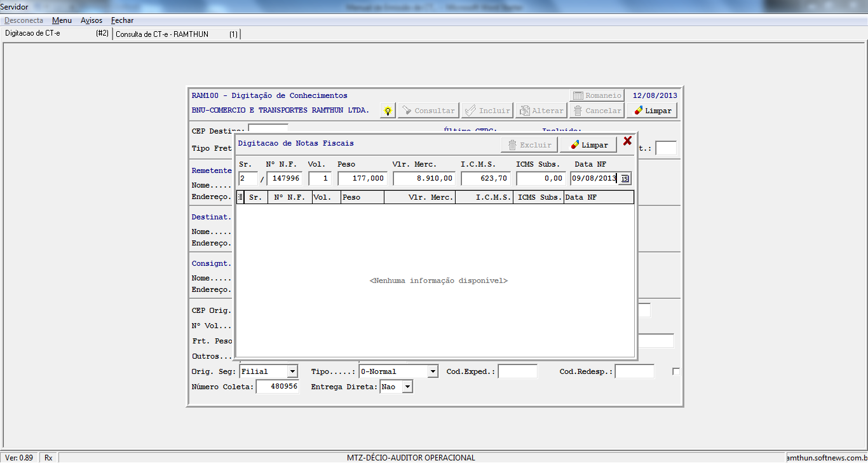This screenshot has height=463, width=868.
Task: Click the Sr. grid column header
Action: (256, 197)
